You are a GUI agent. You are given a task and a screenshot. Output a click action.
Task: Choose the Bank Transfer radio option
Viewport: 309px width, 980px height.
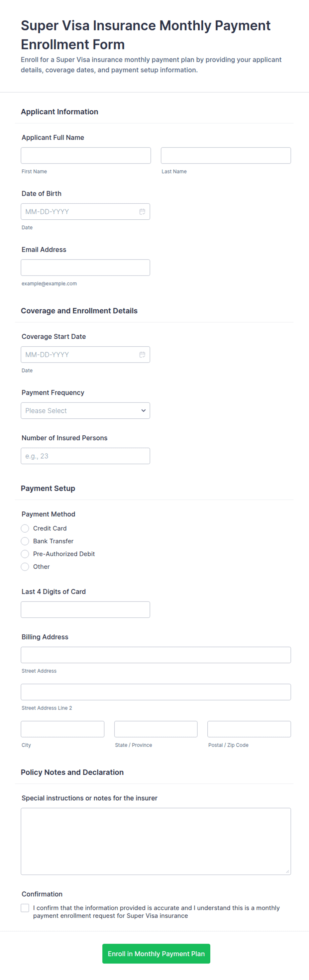(25, 541)
